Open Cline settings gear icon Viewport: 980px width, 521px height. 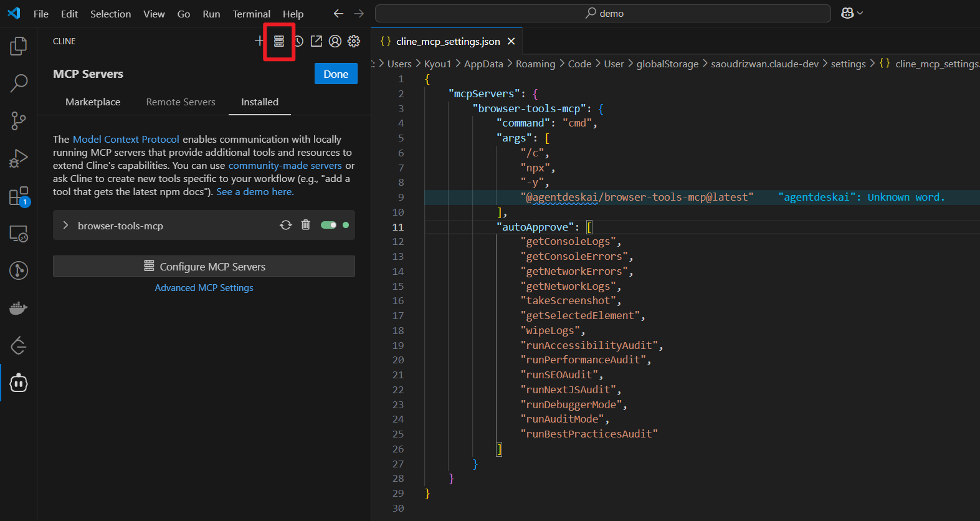coord(354,41)
